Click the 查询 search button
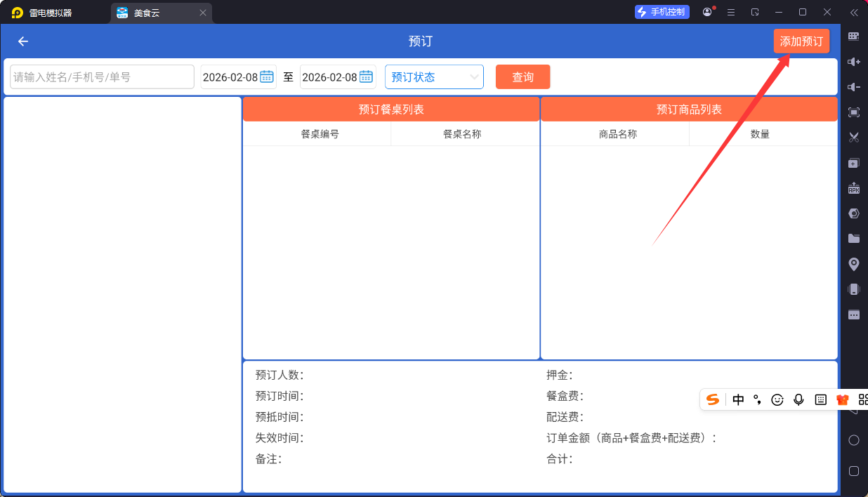This screenshot has width=868, height=497. point(522,77)
